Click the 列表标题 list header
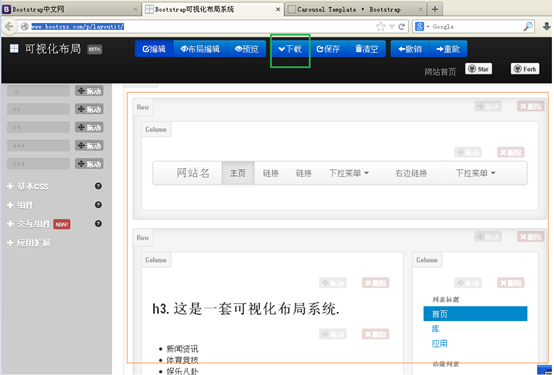The width and height of the screenshot is (554, 375). click(446, 300)
